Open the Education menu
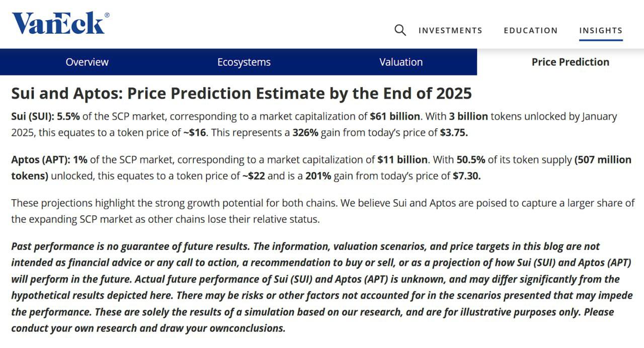Screen dimensions: 644x348 tap(531, 31)
